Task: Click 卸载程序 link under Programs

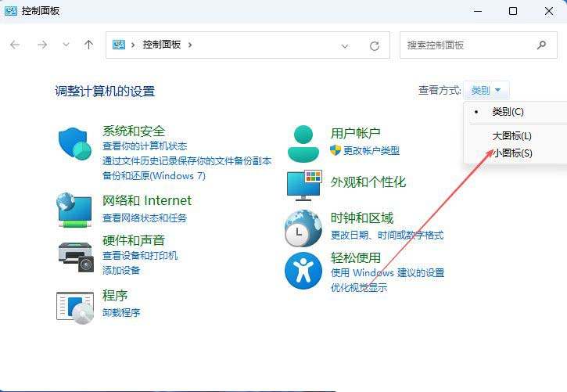Action: (x=121, y=313)
